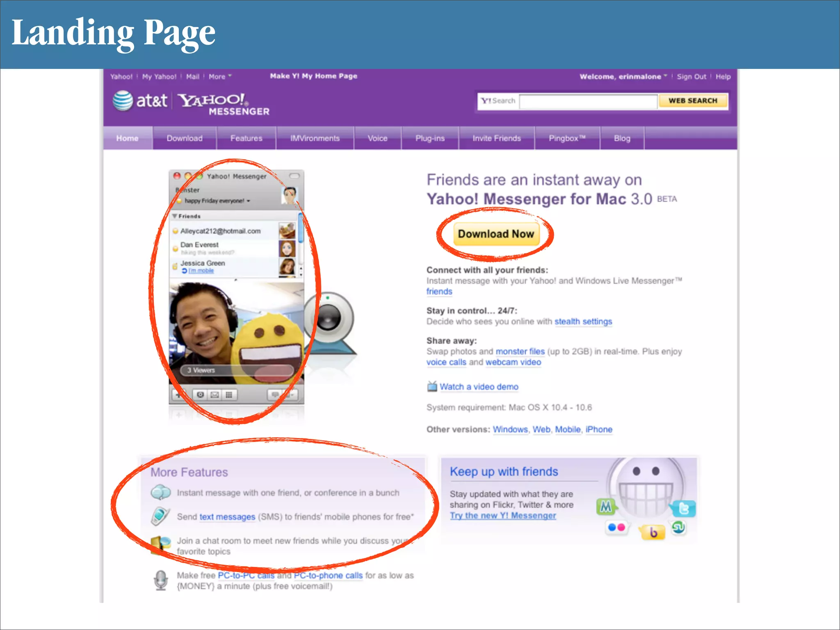Select the Plug-ins tab

click(x=430, y=138)
